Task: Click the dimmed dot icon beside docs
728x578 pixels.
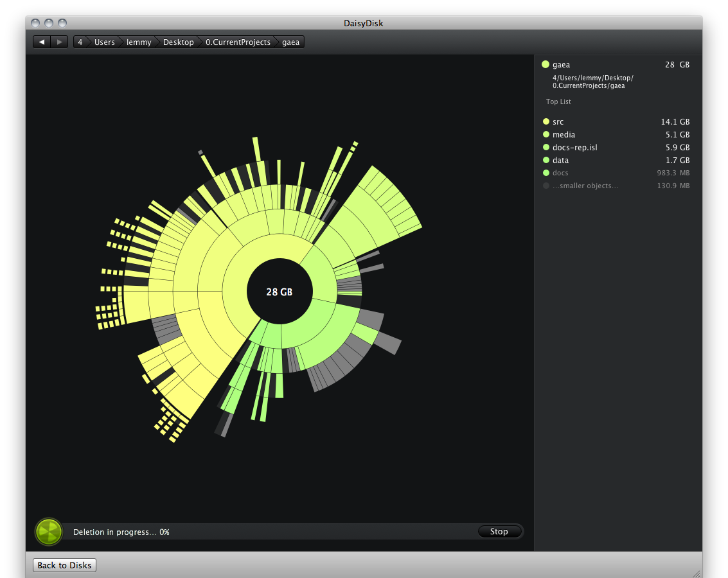Action: [546, 173]
